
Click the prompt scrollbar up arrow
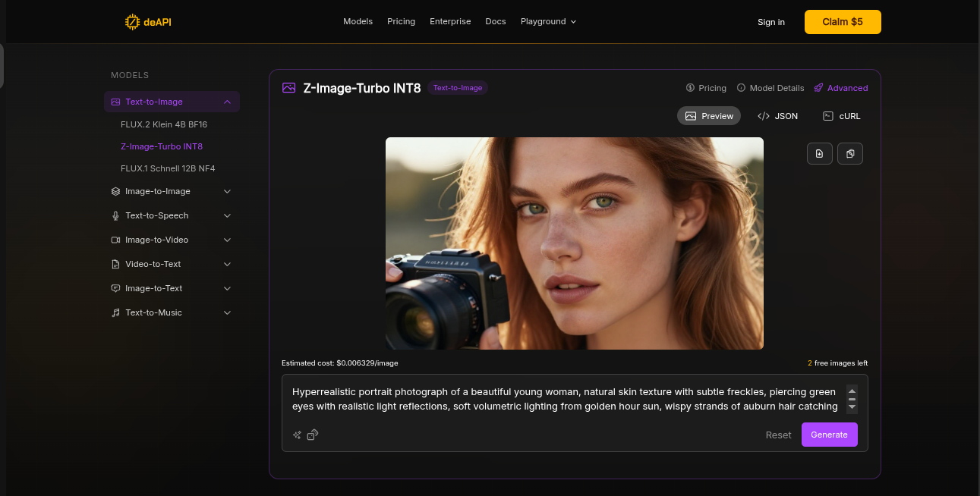pos(852,391)
